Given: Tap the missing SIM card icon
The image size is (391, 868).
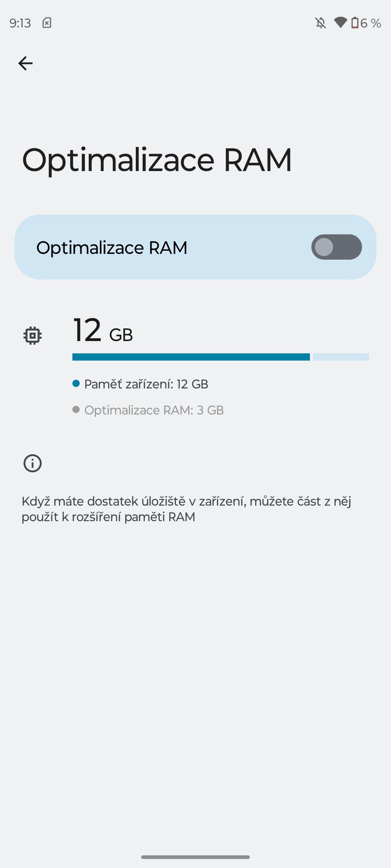Looking at the screenshot, I should (47, 23).
